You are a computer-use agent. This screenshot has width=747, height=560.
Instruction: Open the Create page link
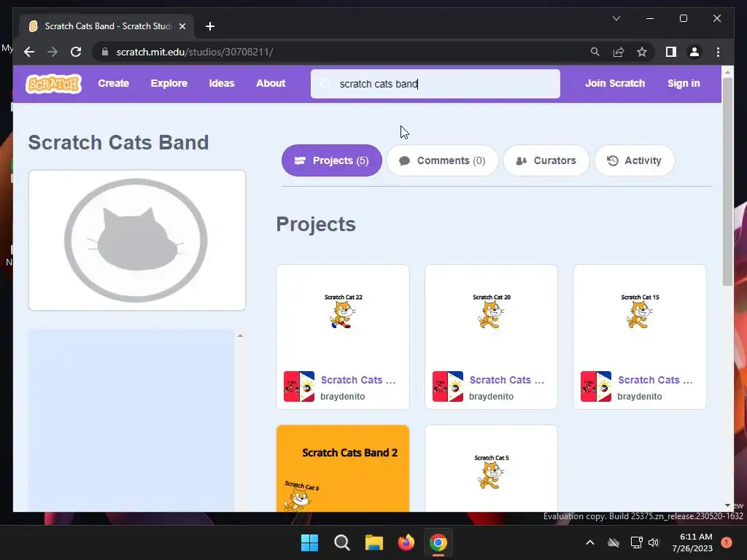(x=113, y=83)
